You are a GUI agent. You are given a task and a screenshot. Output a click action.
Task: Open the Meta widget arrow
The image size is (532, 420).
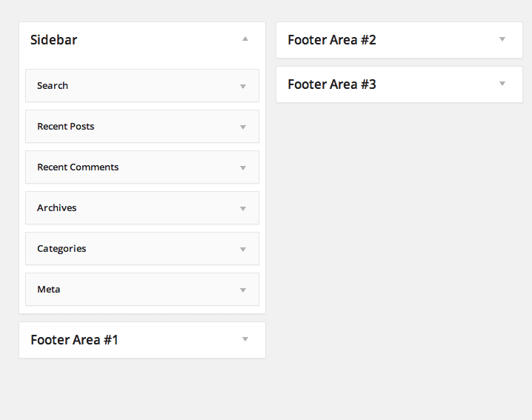(242, 290)
